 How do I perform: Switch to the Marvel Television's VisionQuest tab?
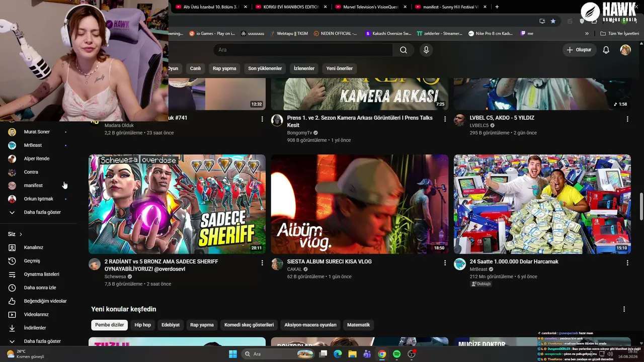point(370,7)
